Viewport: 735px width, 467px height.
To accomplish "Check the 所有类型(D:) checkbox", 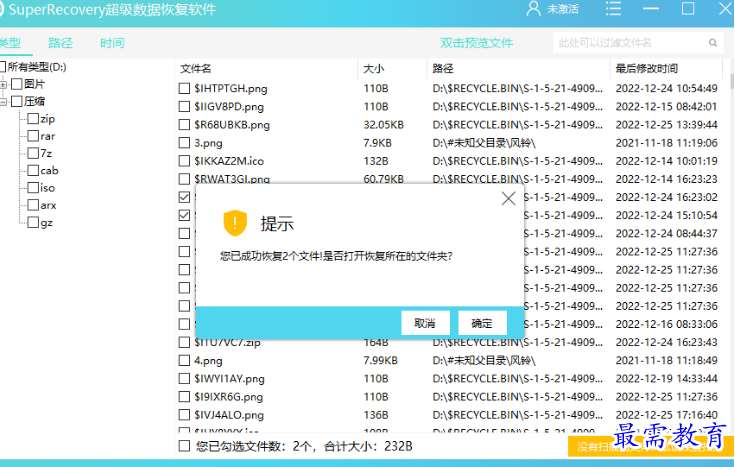I will pos(3,67).
